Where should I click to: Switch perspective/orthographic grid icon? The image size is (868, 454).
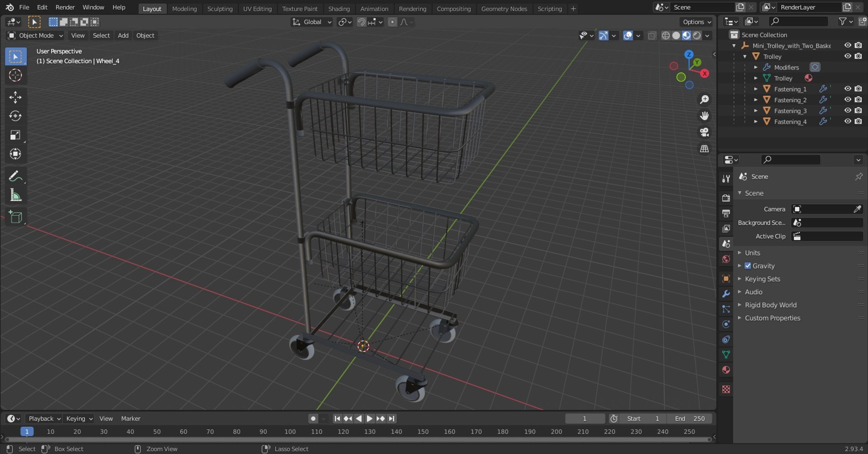704,148
